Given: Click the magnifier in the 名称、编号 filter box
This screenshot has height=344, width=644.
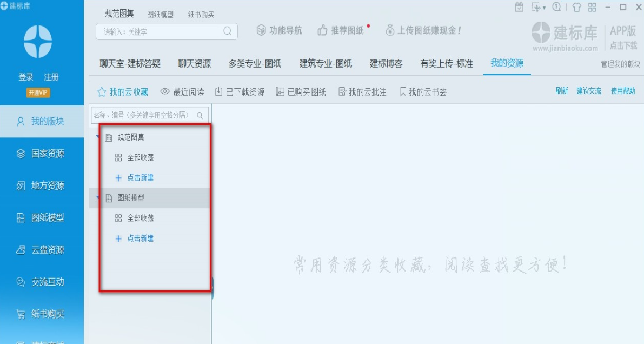Looking at the screenshot, I should point(200,116).
